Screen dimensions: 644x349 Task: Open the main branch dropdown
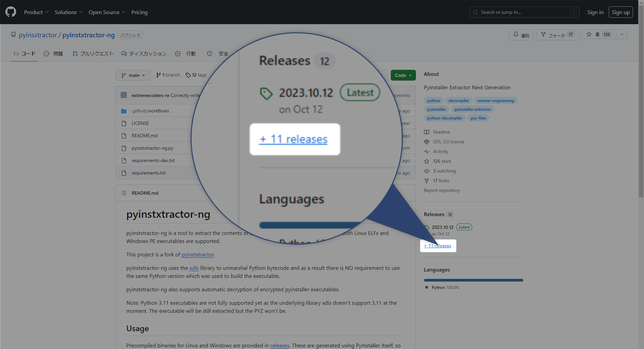(133, 75)
